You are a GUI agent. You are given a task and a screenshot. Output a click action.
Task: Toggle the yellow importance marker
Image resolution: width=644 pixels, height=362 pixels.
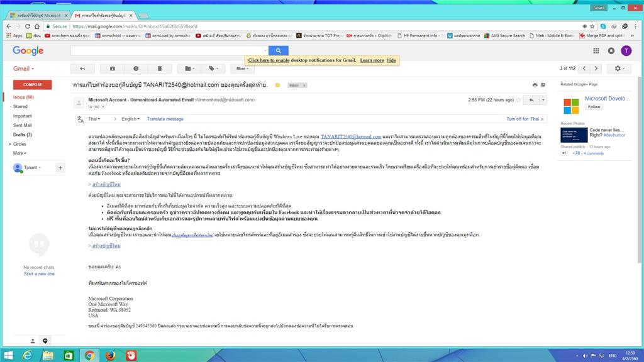coord(277,85)
